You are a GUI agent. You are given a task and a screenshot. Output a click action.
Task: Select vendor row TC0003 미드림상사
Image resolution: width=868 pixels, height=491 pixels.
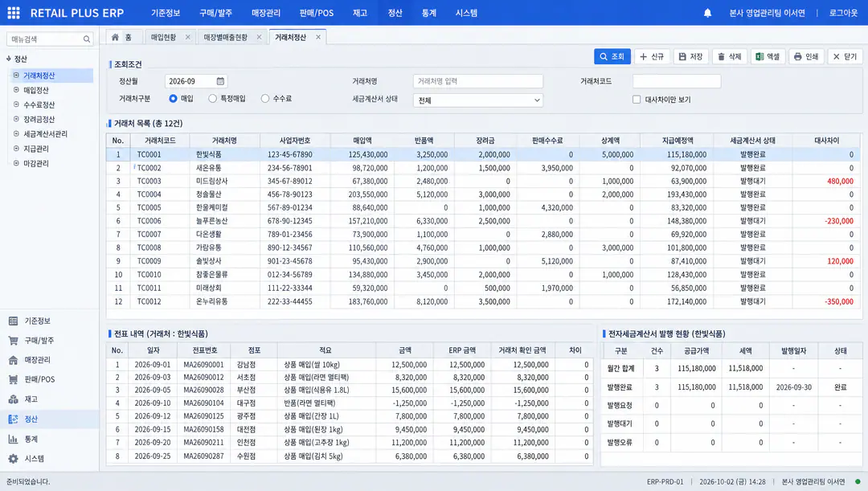click(x=483, y=181)
